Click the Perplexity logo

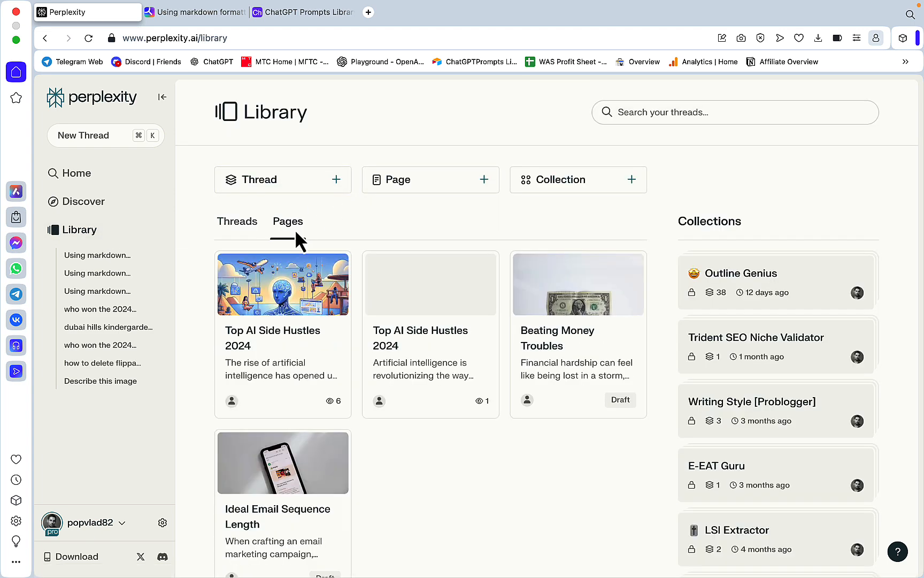click(x=91, y=97)
